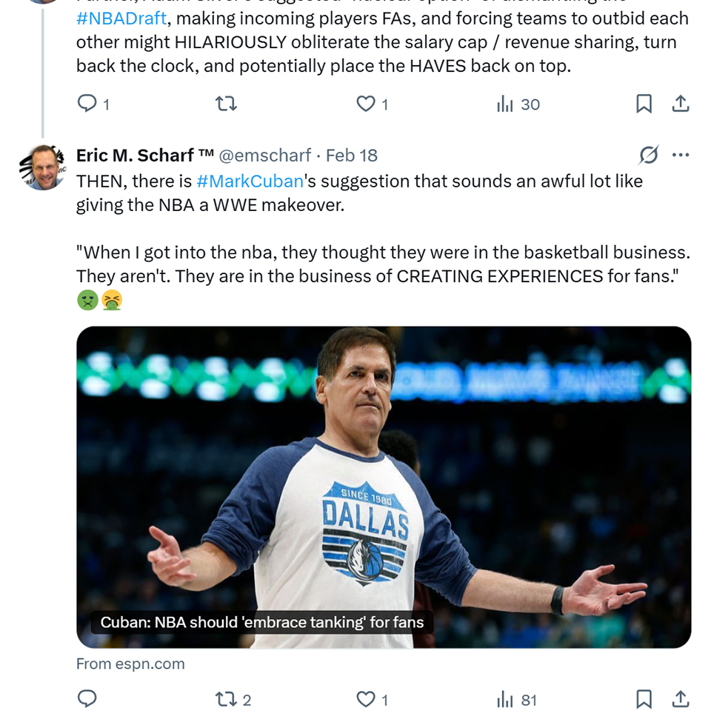Open the ESPN Cuban tanking article card
Image resolution: width=711 pixels, height=728 pixels.
tap(384, 487)
